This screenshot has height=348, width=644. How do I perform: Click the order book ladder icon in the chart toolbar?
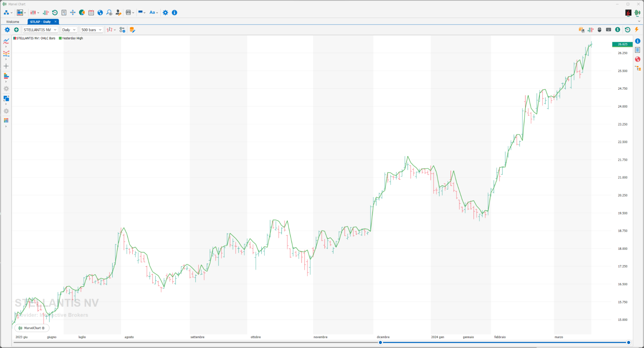591,30
